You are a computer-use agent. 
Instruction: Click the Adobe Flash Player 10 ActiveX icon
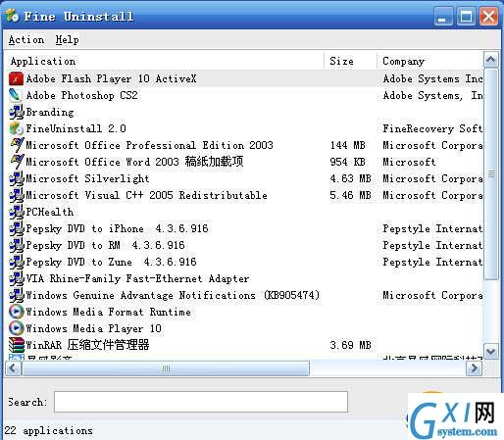tap(16, 78)
